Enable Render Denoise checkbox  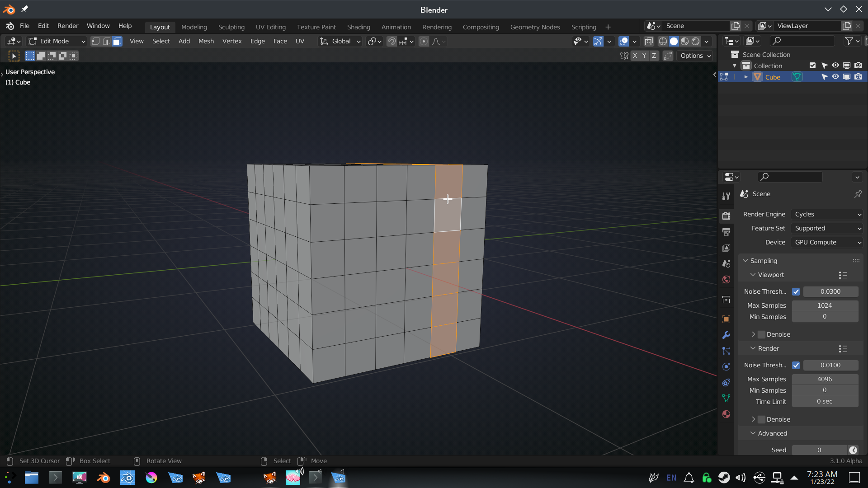762,419
